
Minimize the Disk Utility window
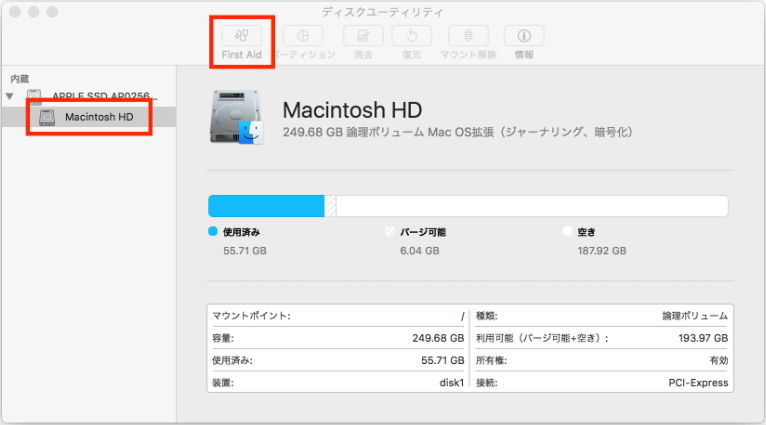pos(33,12)
